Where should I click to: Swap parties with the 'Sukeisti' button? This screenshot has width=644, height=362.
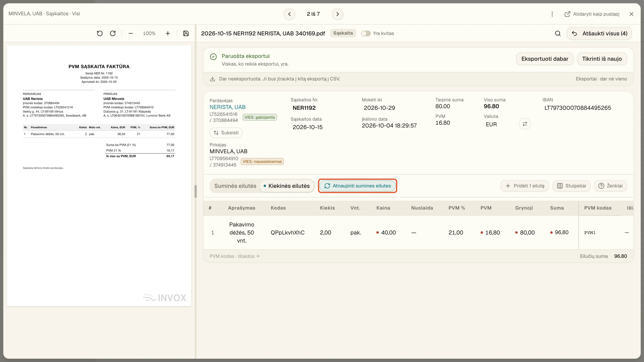pyautogui.click(x=226, y=133)
